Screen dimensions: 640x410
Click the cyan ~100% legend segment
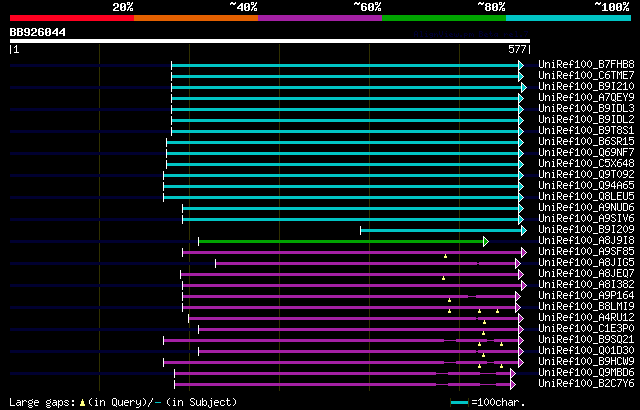(569, 18)
